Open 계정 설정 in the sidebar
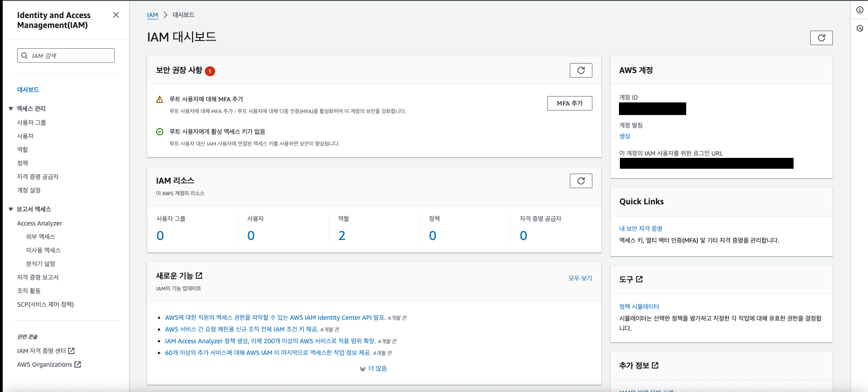 click(x=29, y=190)
